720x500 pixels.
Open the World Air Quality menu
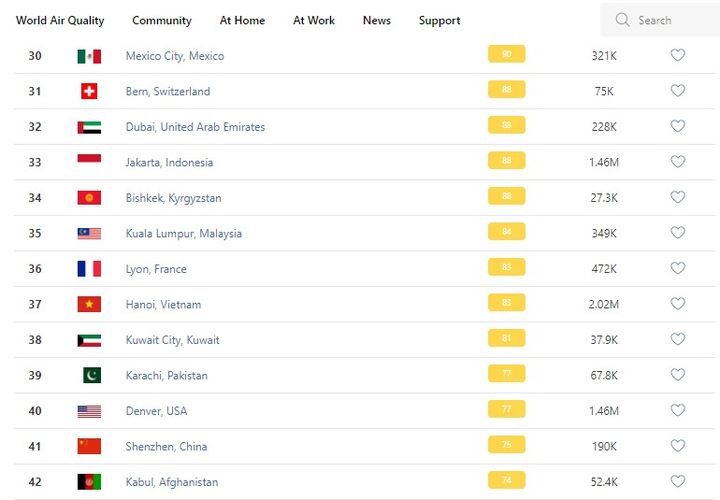[x=60, y=20]
